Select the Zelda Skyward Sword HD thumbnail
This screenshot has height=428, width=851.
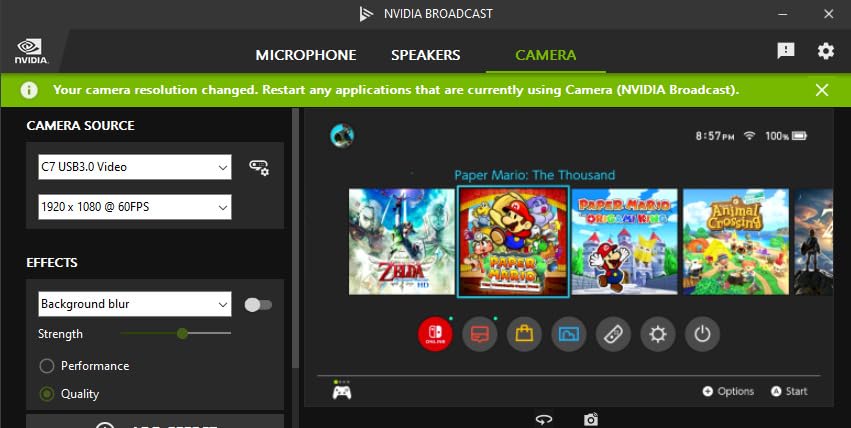[402, 241]
